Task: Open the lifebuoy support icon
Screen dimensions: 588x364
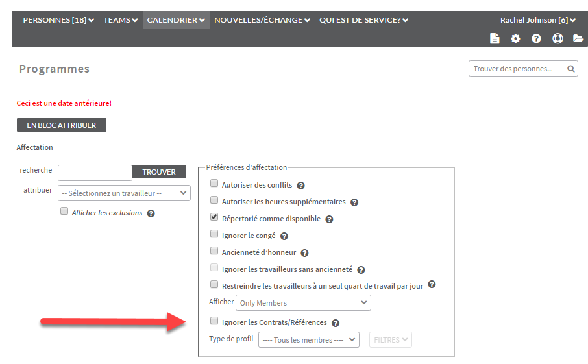Action: pos(557,39)
